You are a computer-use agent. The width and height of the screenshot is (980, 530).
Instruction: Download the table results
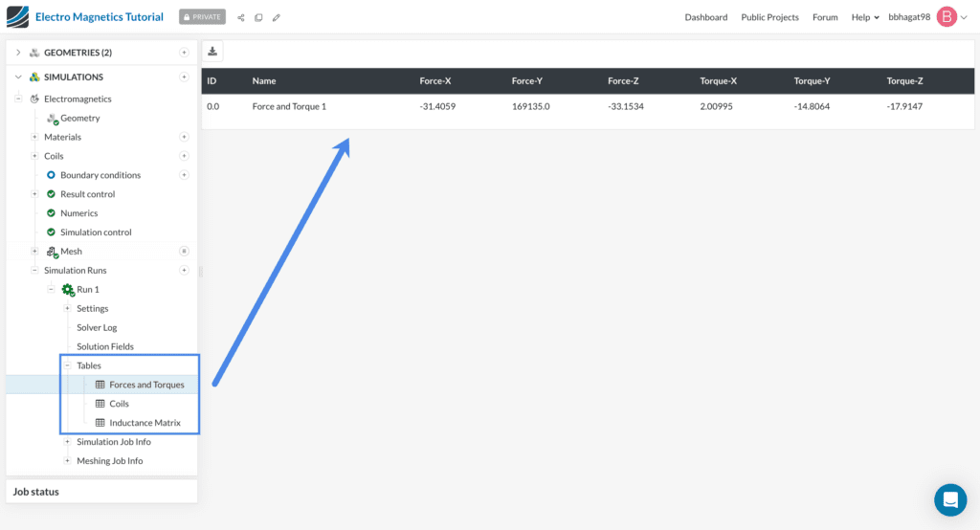point(212,52)
